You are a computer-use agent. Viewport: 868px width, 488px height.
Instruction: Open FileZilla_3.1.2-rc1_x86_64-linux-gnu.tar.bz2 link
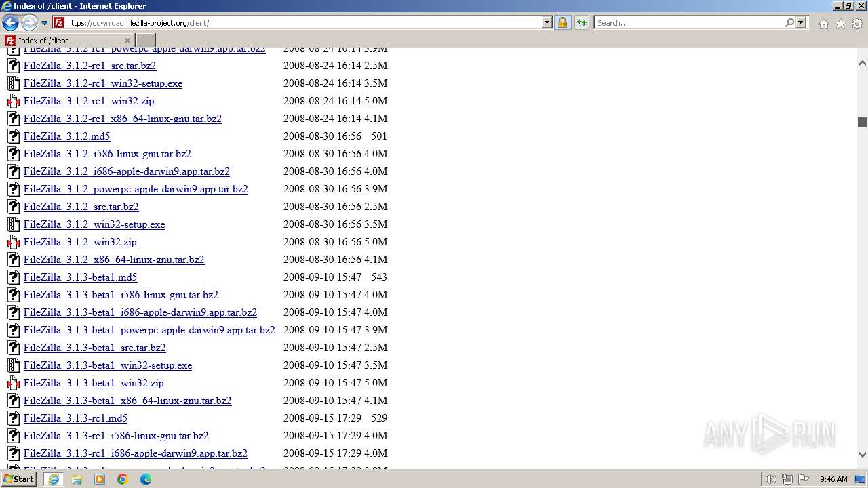pyautogui.click(x=122, y=119)
